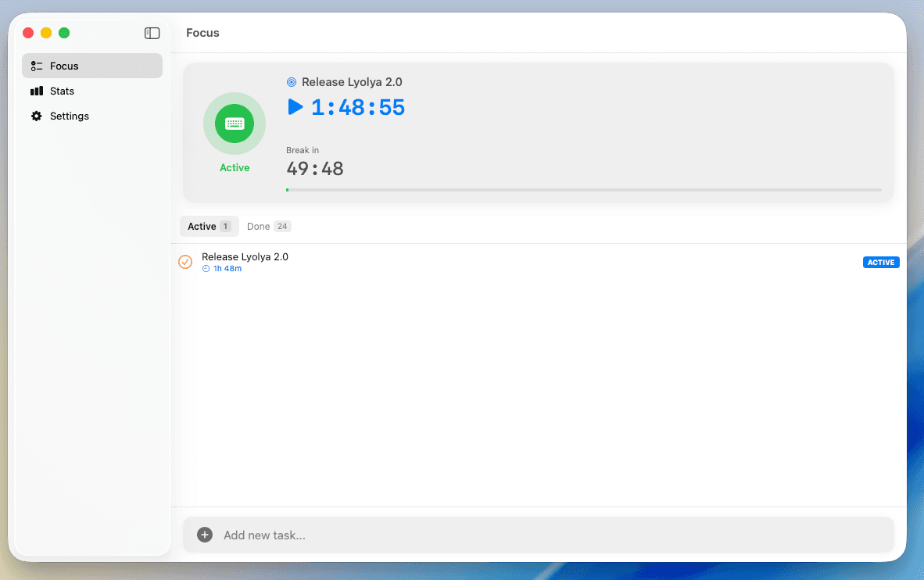Screen dimensions: 924x580
Task: Click the yellow minimize window button
Action: (46, 33)
